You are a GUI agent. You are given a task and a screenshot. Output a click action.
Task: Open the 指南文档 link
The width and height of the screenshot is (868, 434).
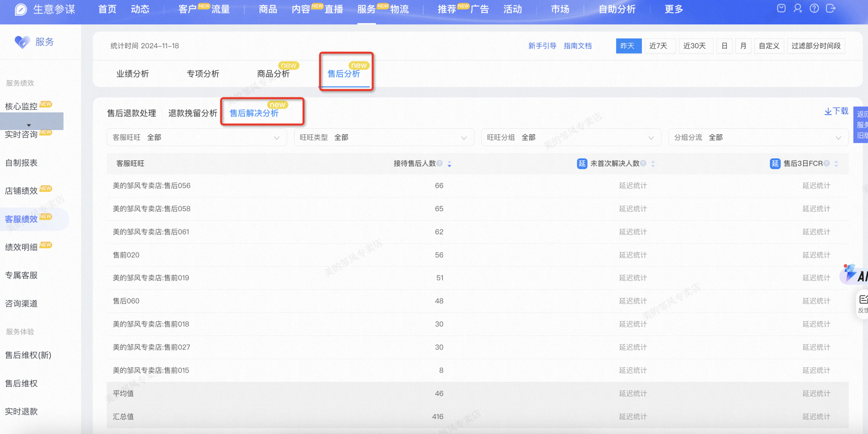coord(578,46)
